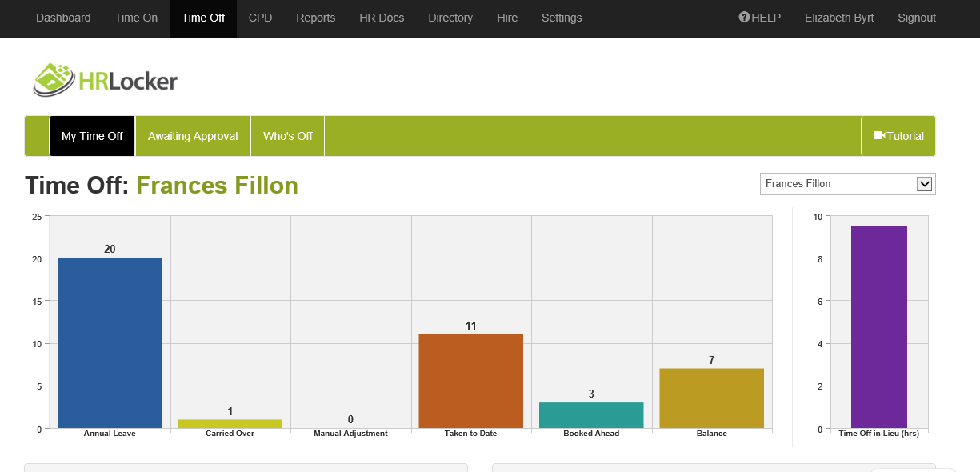Click the HELP question mark icon

(744, 18)
